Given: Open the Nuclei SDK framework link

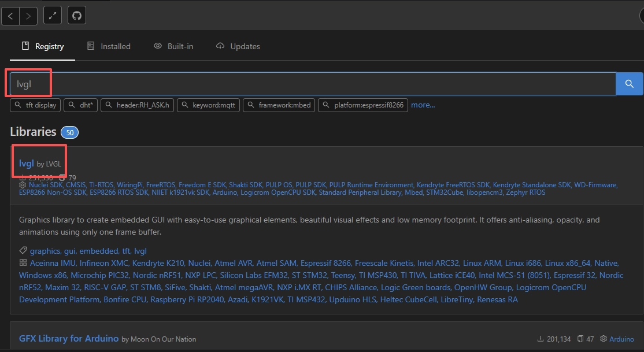Looking at the screenshot, I should point(46,185).
